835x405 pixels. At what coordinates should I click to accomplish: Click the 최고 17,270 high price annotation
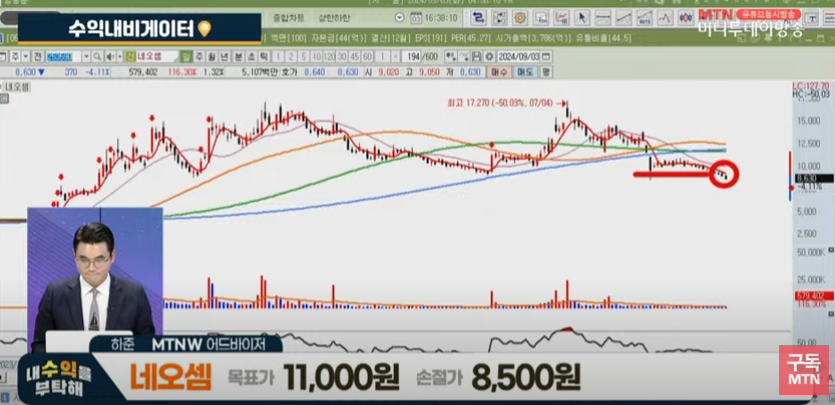tap(501, 104)
